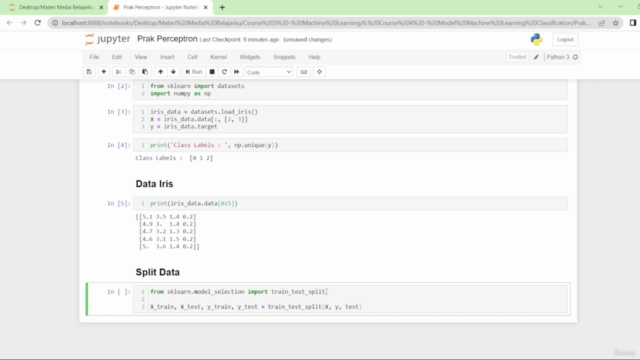Save notebook with the save and checkpoint icon
Screen dimensions: 640x360
89,72
